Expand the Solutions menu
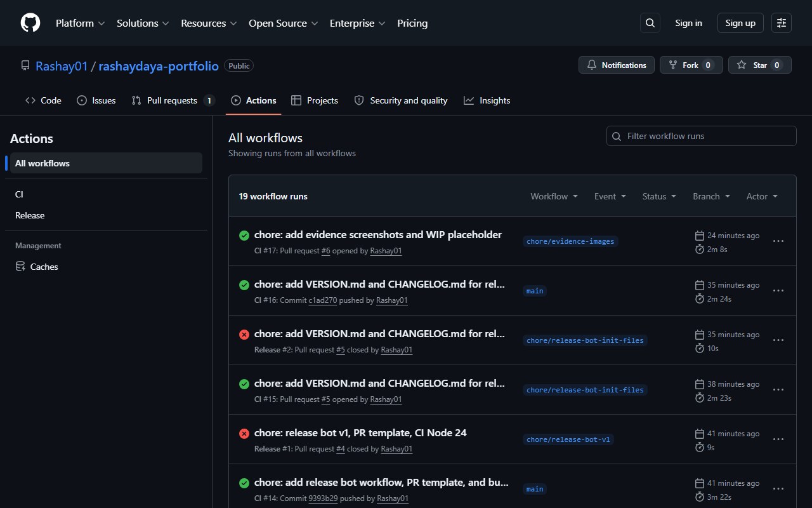Image resolution: width=812 pixels, height=508 pixels. click(x=143, y=23)
